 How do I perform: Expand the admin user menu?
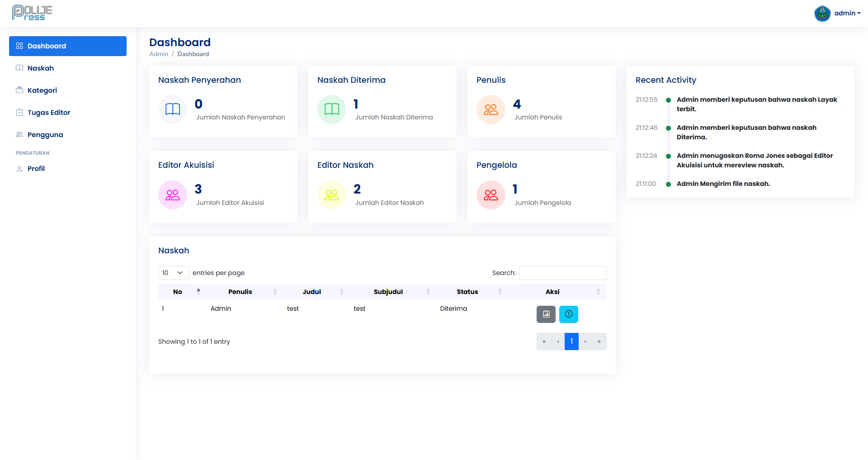(x=847, y=14)
